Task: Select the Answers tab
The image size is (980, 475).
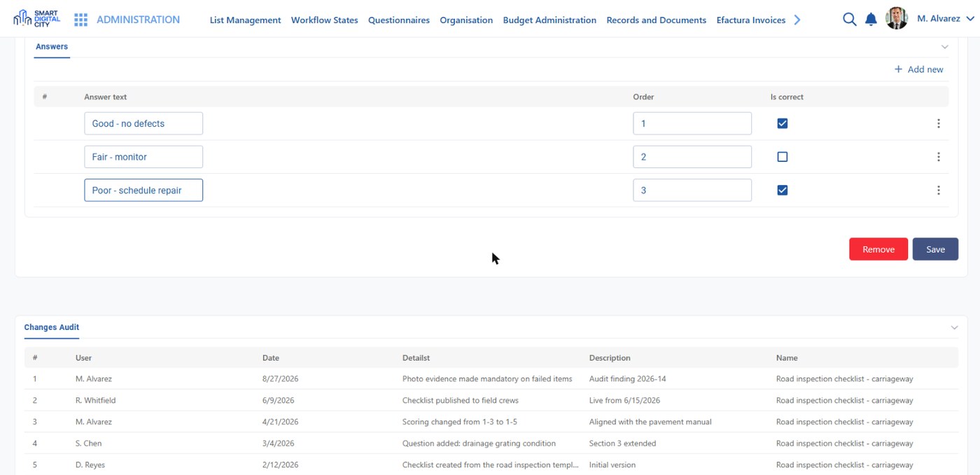Action: pos(52,47)
